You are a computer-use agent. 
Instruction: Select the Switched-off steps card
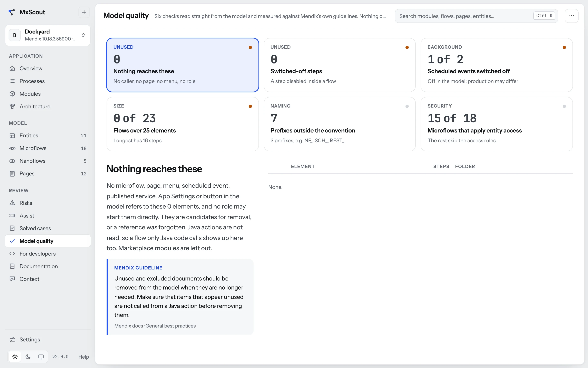[x=340, y=65]
